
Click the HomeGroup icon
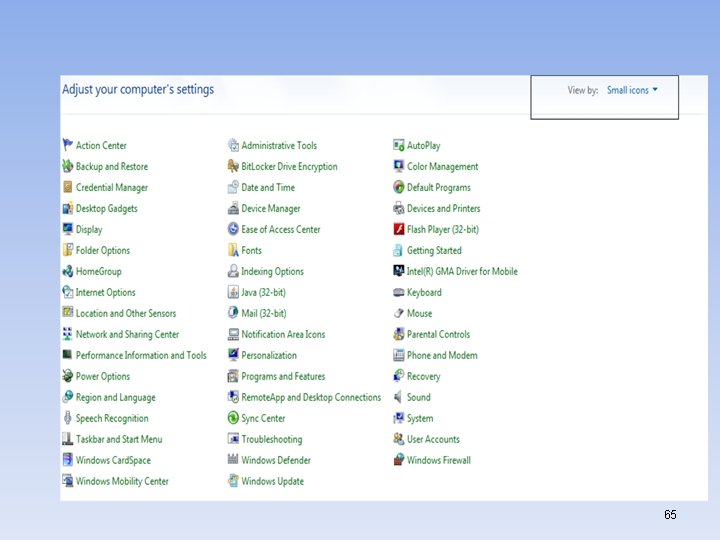point(68,271)
